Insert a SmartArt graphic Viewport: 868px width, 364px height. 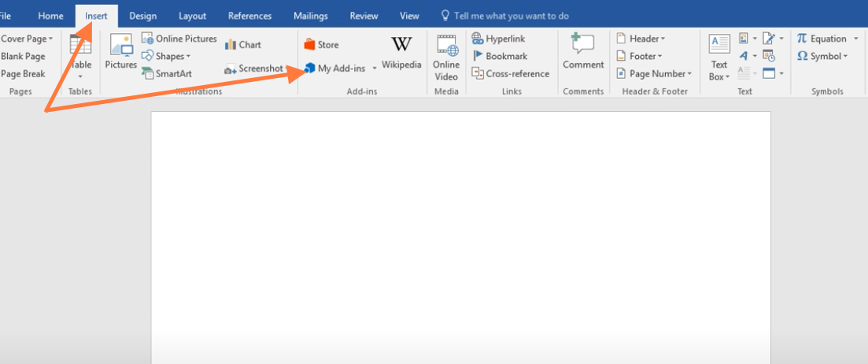[167, 74]
